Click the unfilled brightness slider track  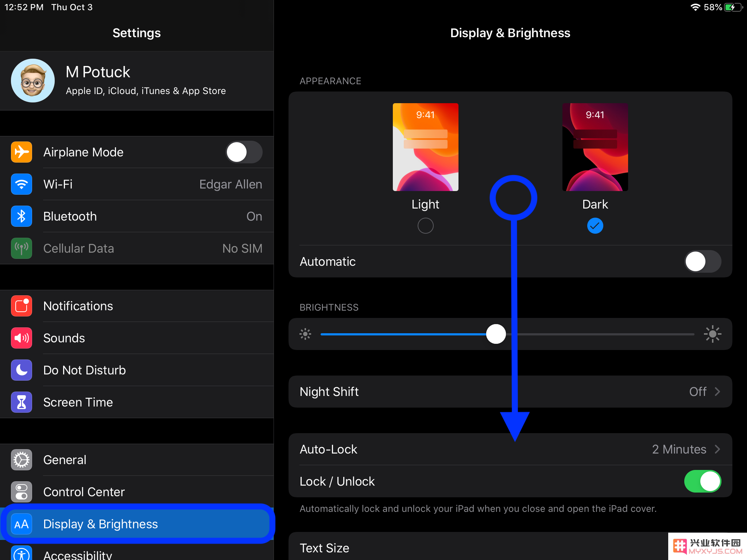(600, 334)
